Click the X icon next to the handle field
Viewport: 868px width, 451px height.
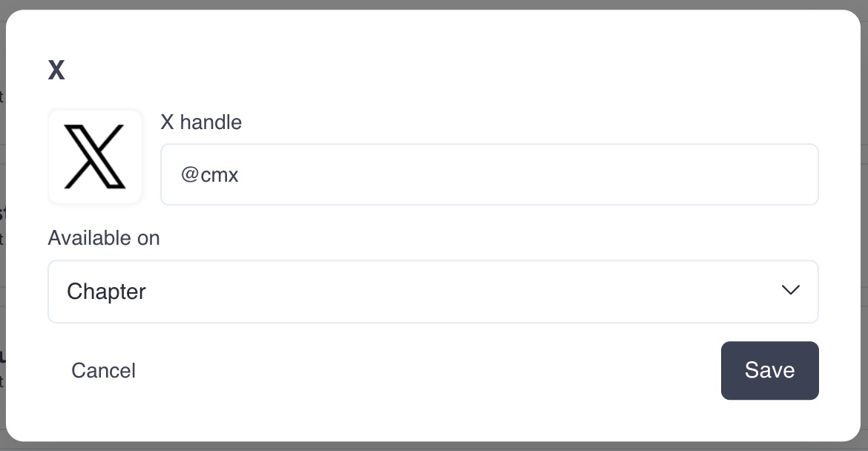click(x=95, y=156)
